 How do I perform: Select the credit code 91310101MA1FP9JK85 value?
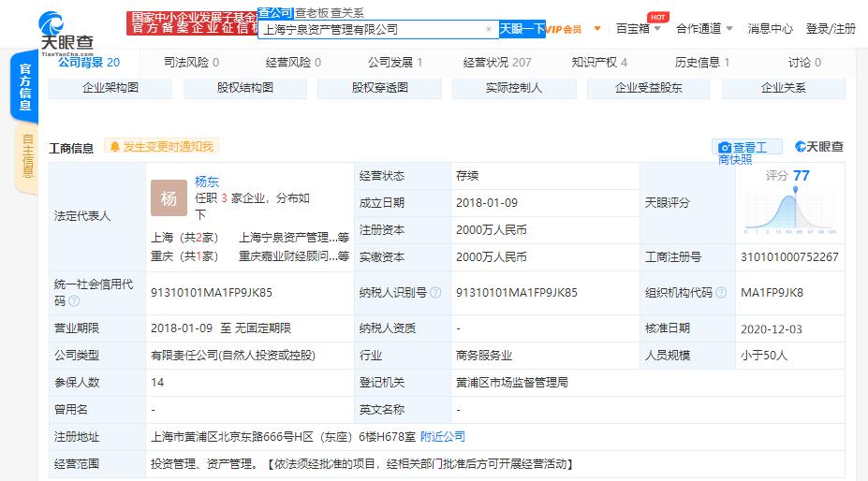(x=212, y=293)
